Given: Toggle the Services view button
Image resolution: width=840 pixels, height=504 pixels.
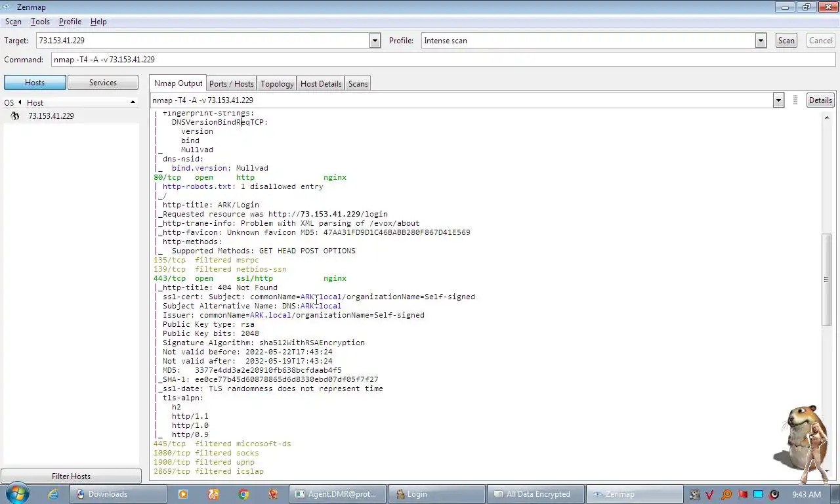Looking at the screenshot, I should coord(103,83).
